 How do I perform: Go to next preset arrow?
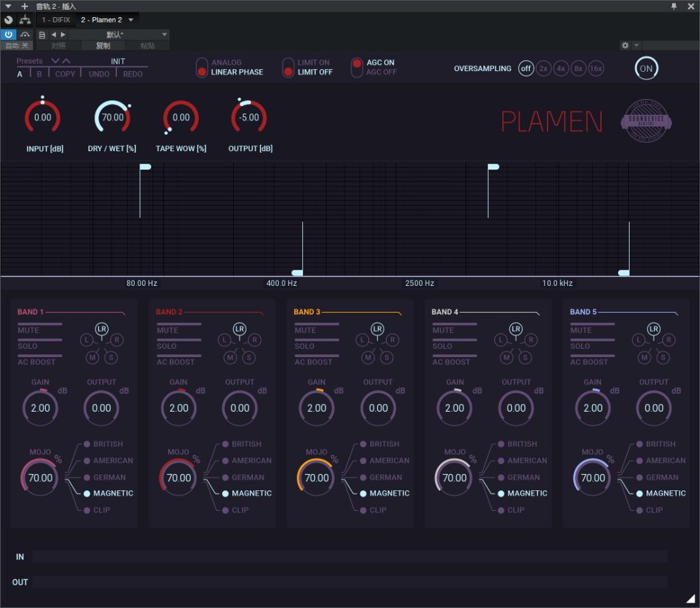63,34
